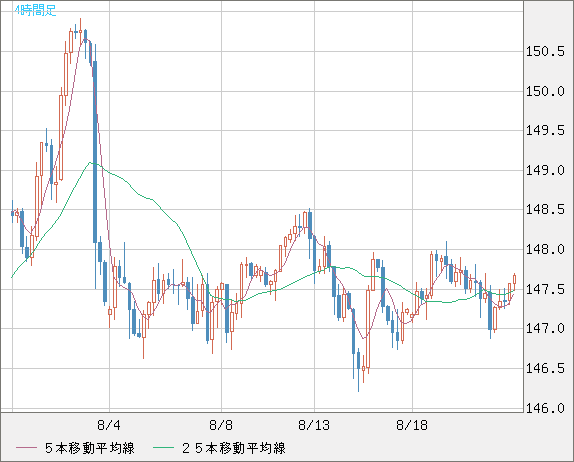Click the 149.0 price axis label

[545, 170]
